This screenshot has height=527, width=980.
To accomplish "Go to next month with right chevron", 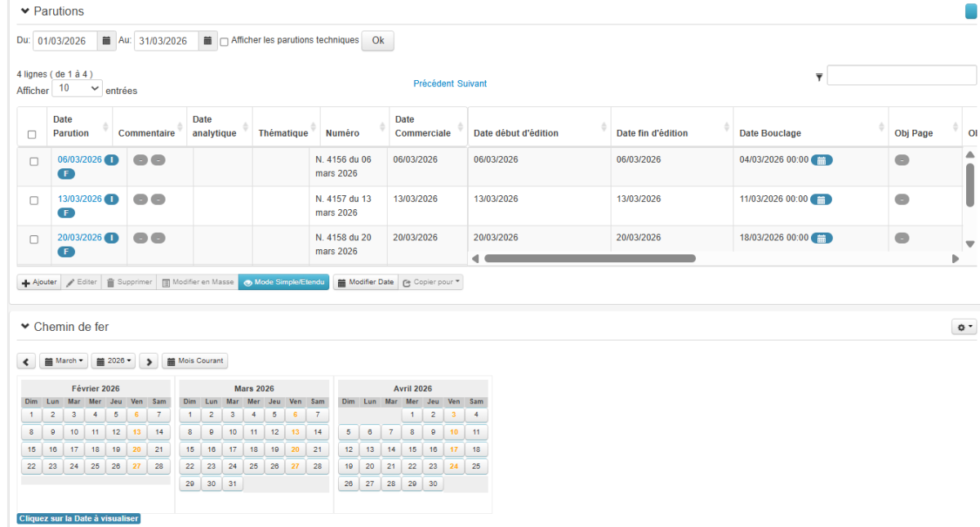I will pos(149,360).
